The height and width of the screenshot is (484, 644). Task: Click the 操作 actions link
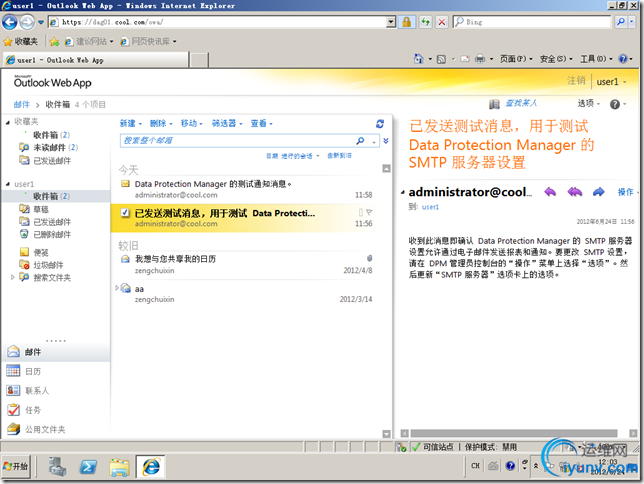(x=625, y=192)
